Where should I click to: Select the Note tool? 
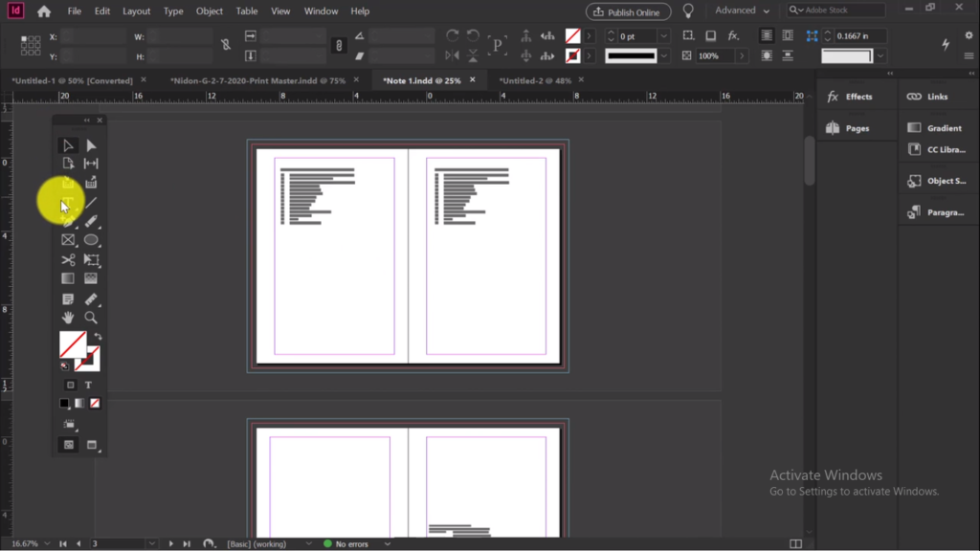(x=68, y=299)
